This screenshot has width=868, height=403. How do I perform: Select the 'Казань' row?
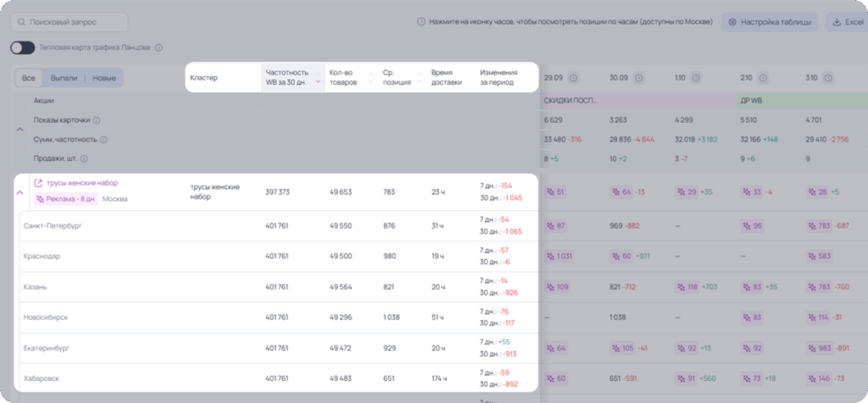[x=278, y=287]
